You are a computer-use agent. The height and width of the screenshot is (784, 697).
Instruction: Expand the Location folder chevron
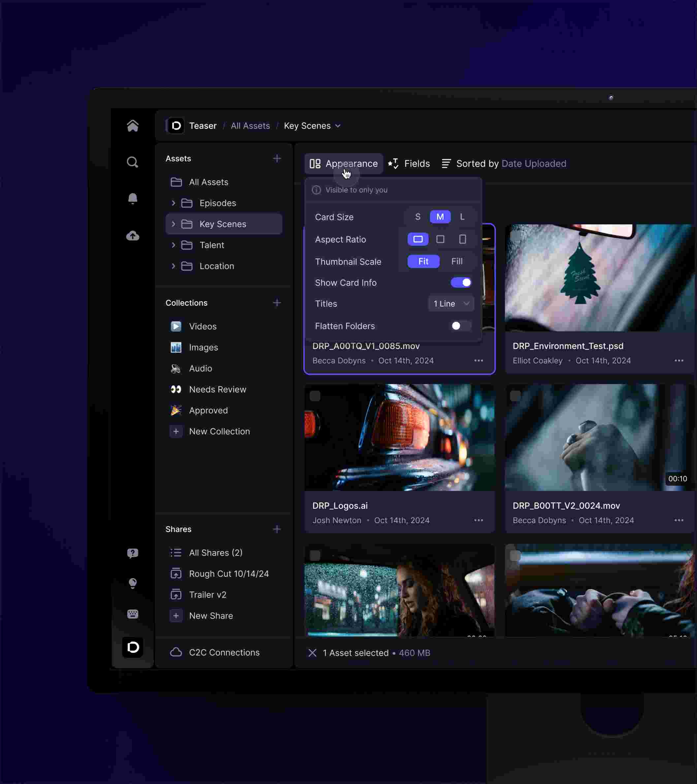click(173, 266)
